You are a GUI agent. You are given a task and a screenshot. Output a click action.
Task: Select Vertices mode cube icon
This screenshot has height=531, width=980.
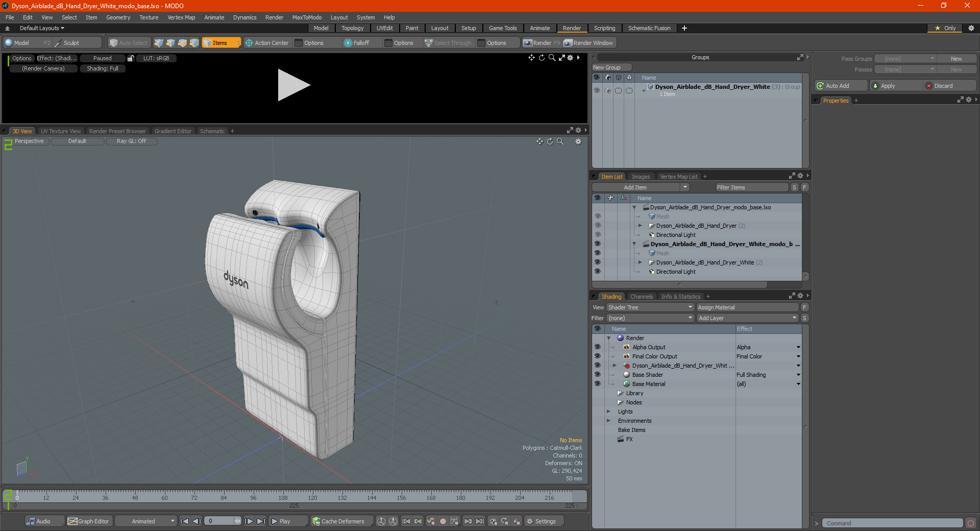tap(159, 43)
